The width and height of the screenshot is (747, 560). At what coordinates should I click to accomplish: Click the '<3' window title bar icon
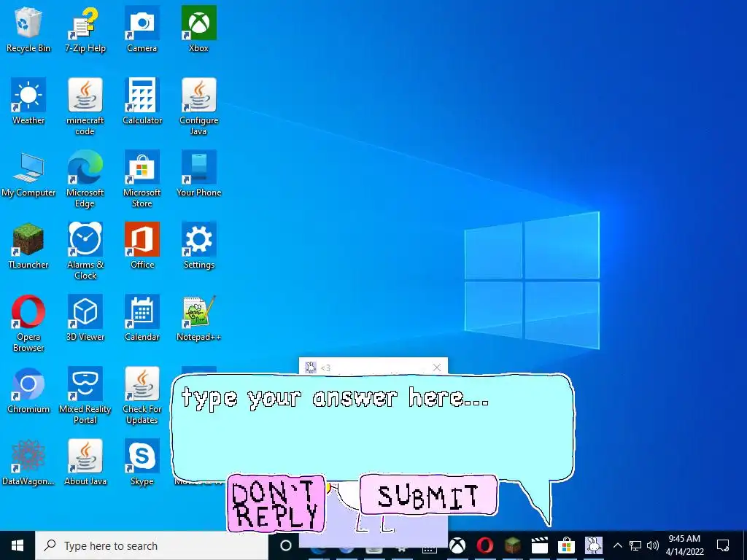pyautogui.click(x=311, y=367)
